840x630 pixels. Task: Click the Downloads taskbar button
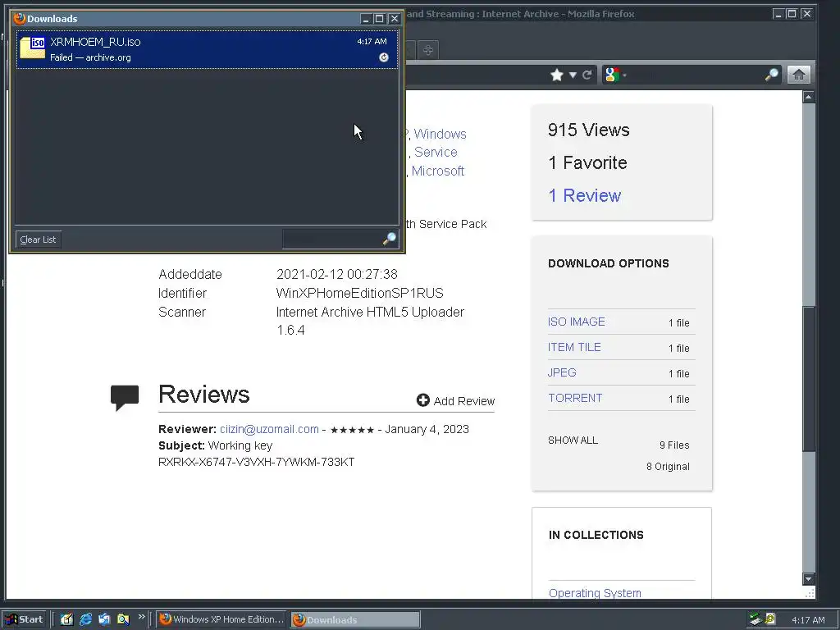(x=356, y=619)
